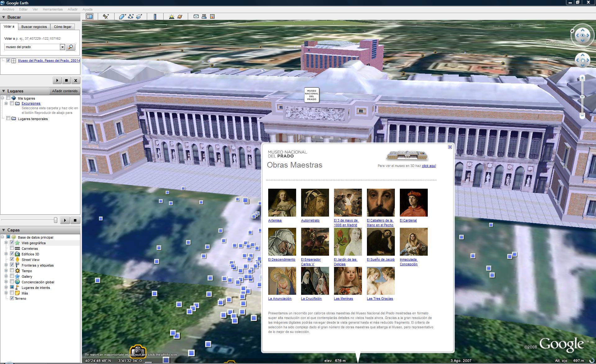Expand the Excursiones folder tree
This screenshot has height=364, width=596.
click(6, 104)
